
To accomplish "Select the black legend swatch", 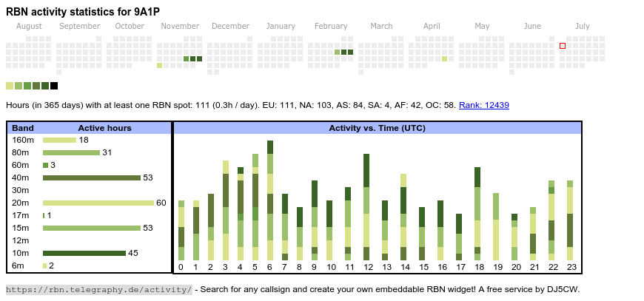I will pos(54,86).
